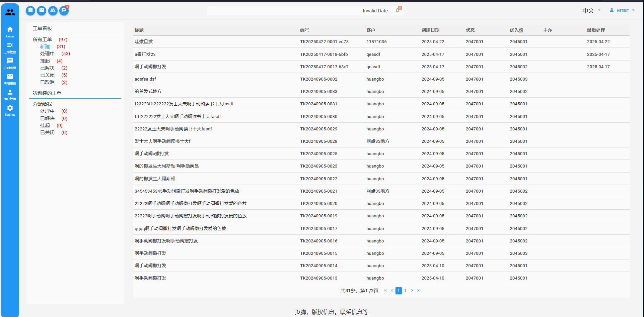Jump to the last page arrow
The width and height of the screenshot is (644, 317).
[419, 290]
